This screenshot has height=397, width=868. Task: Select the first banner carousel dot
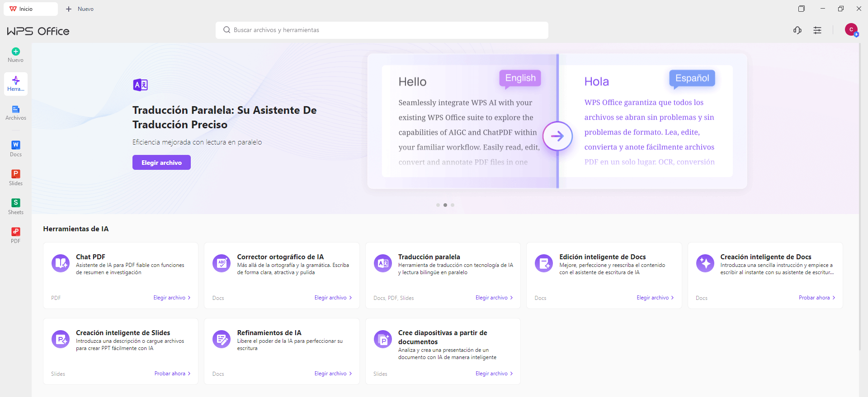pos(438,205)
